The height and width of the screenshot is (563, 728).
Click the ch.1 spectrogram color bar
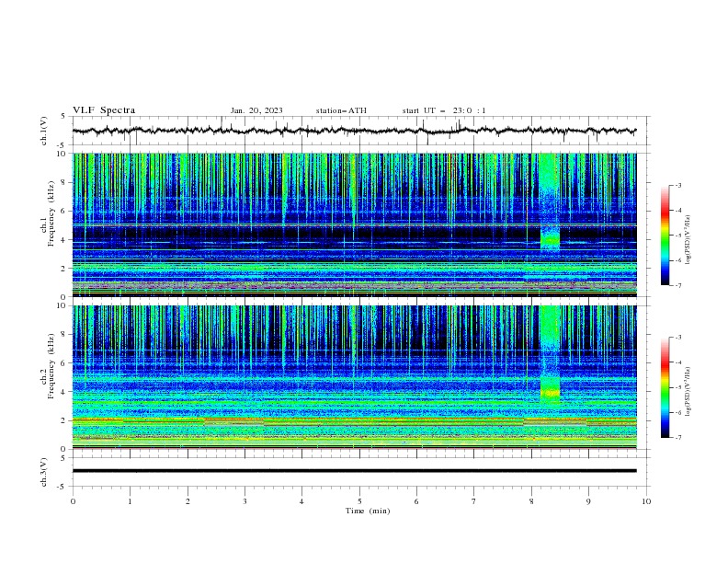pos(665,236)
